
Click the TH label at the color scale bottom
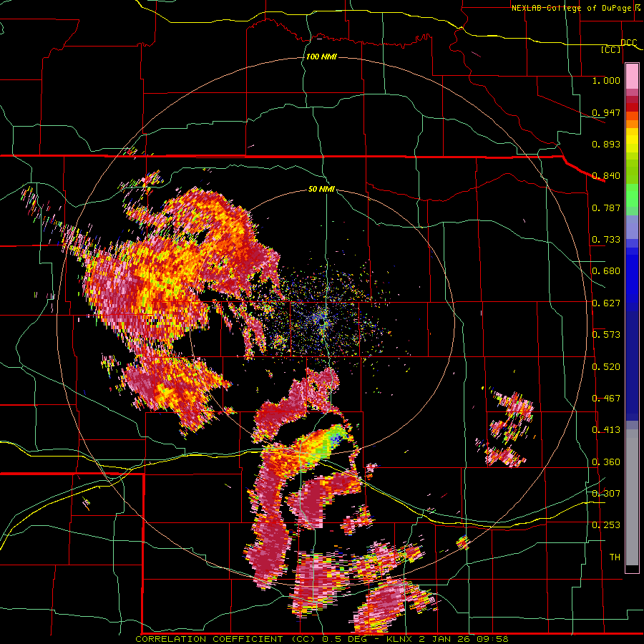click(615, 557)
